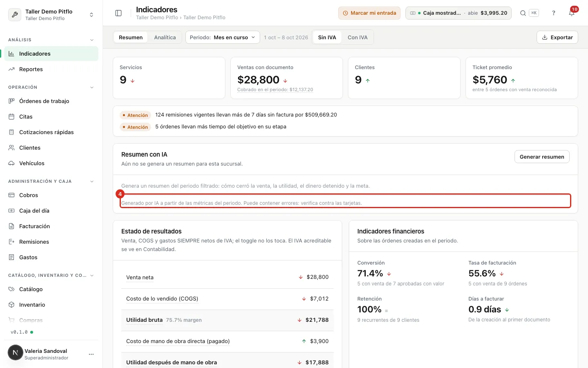Click the 5 órdenes llevan más tiempo alert
588x368 pixels.
pyautogui.click(x=221, y=127)
